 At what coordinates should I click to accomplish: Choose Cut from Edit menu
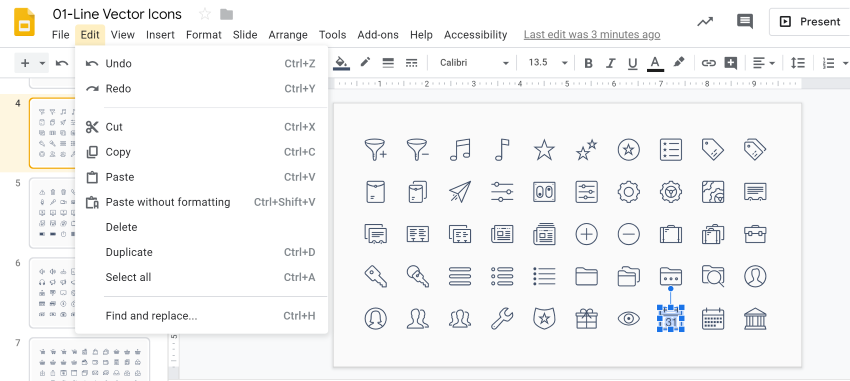(201, 127)
